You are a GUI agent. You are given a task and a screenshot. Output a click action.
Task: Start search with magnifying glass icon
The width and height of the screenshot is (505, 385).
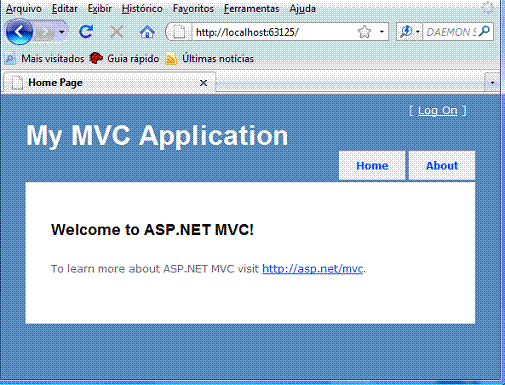(484, 32)
